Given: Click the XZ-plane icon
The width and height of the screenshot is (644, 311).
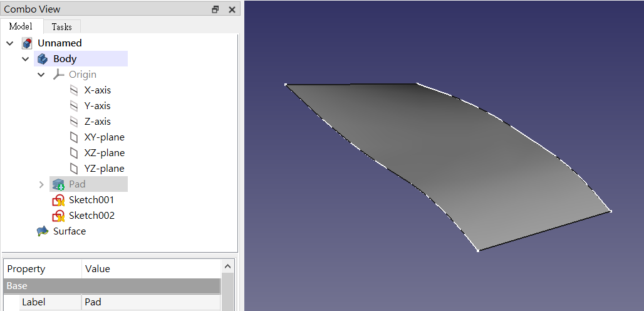Looking at the screenshot, I should pyautogui.click(x=74, y=153).
